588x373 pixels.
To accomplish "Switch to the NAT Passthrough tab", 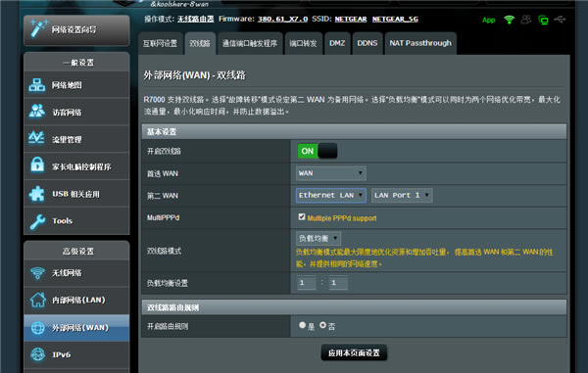I will 420,43.
